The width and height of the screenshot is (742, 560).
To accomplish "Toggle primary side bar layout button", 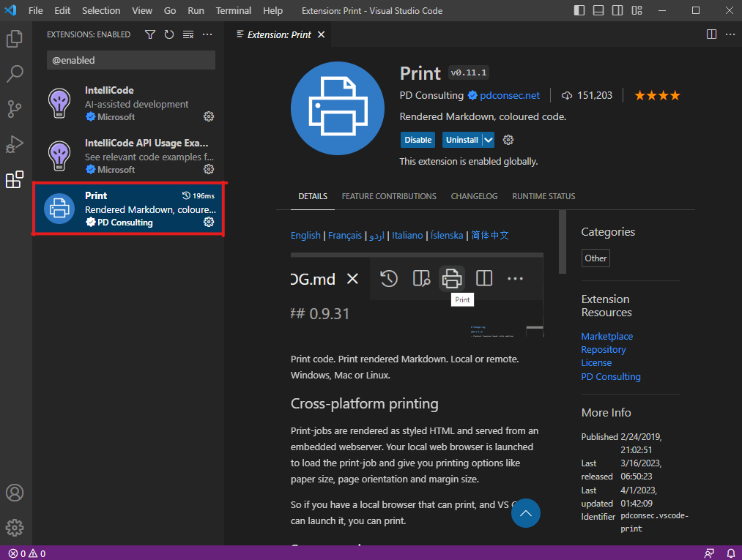I will tap(580, 10).
